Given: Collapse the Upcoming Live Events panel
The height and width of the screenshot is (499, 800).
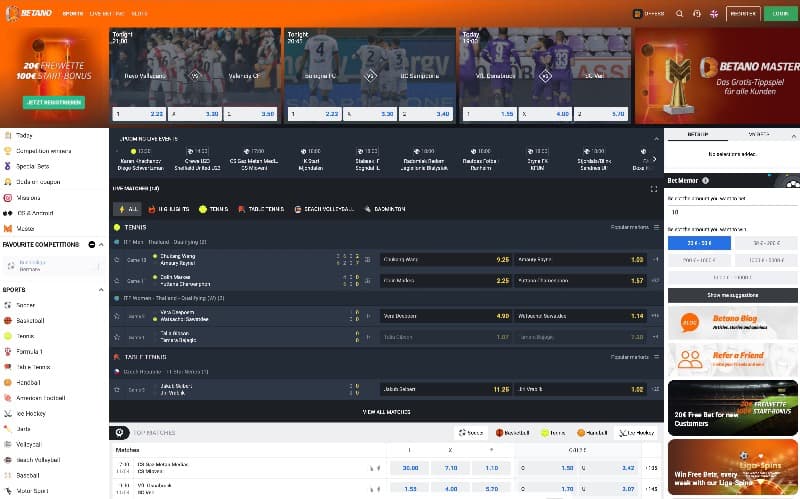Looking at the screenshot, I should (x=656, y=139).
